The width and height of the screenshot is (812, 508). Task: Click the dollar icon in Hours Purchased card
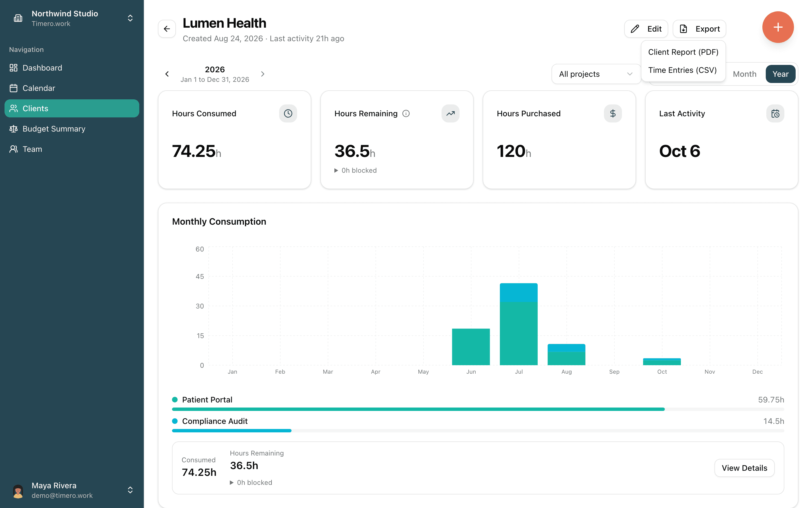click(613, 113)
